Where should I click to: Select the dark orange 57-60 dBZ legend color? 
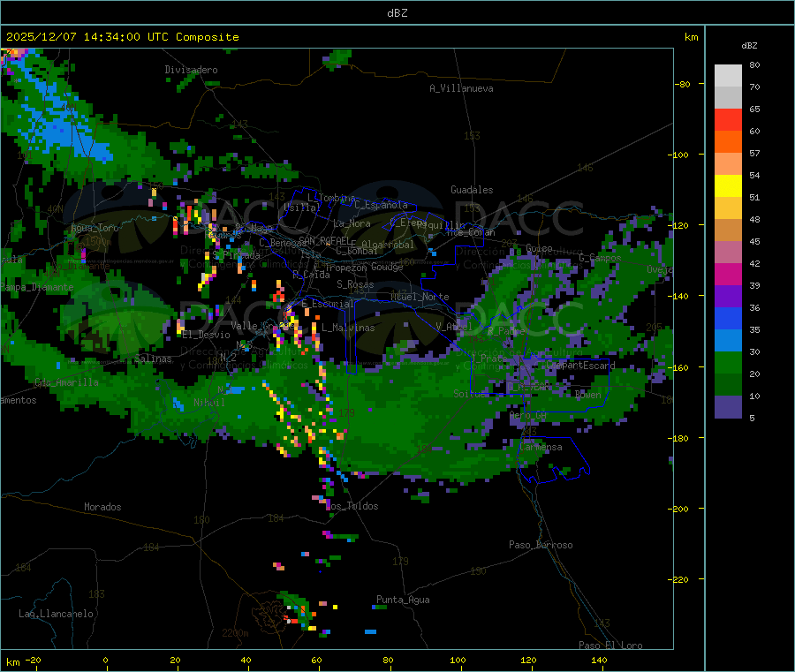pos(728,142)
